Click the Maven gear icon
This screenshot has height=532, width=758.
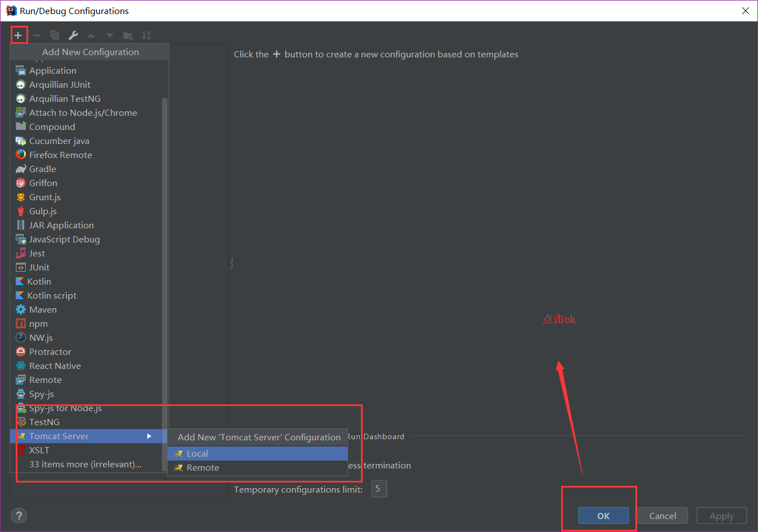(x=21, y=309)
